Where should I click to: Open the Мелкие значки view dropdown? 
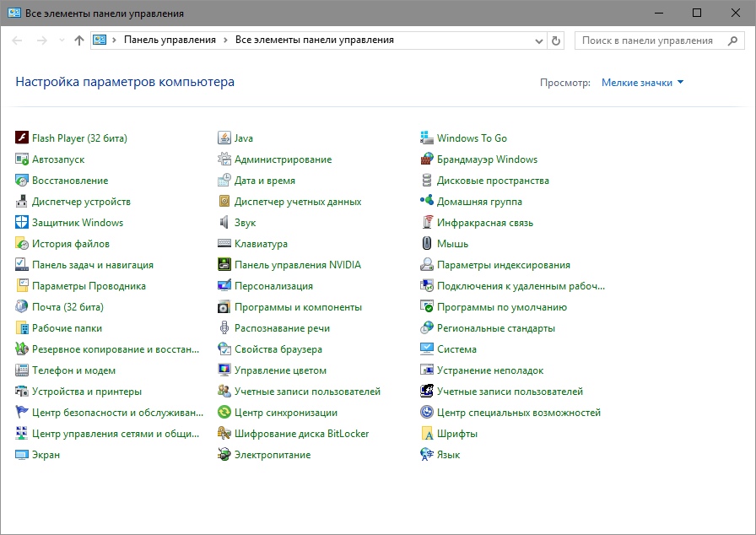642,83
